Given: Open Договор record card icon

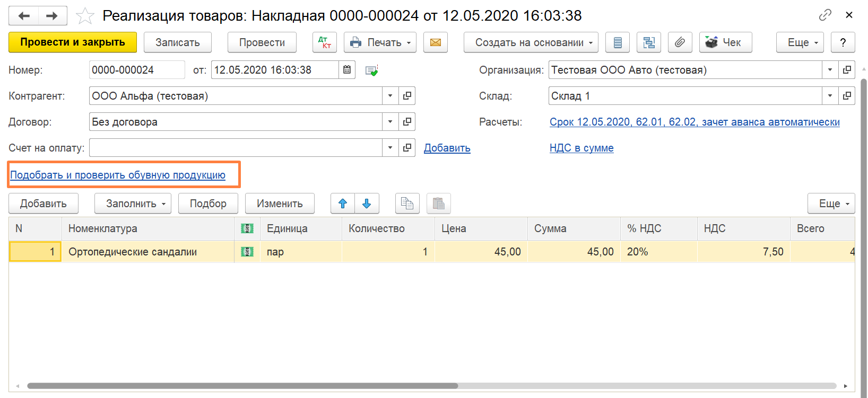Looking at the screenshot, I should (x=407, y=122).
